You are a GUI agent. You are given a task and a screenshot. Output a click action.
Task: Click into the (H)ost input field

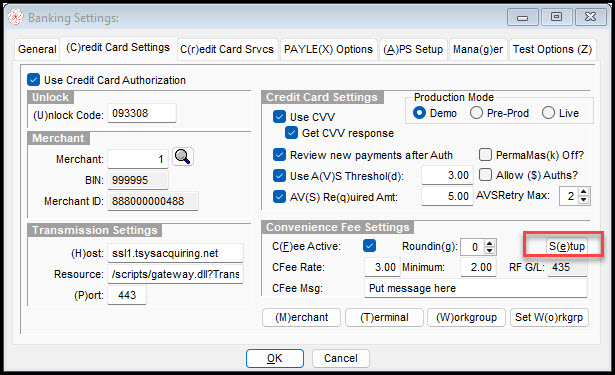(175, 253)
